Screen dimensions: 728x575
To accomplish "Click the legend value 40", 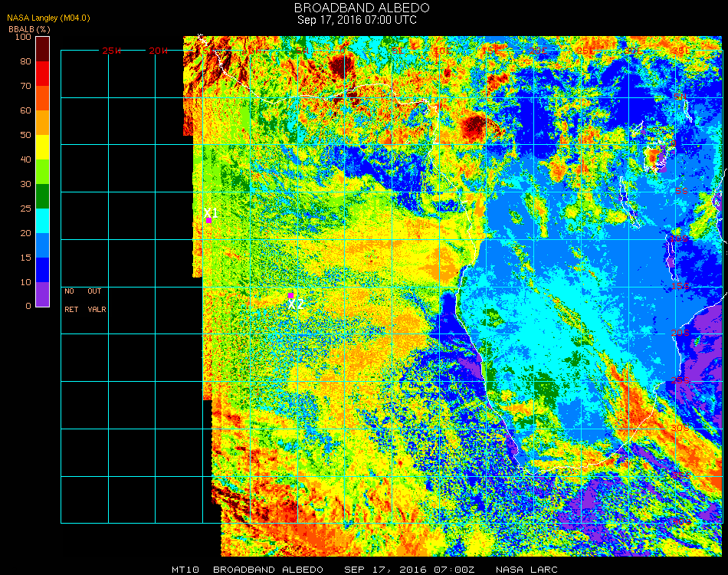I will (x=25, y=159).
